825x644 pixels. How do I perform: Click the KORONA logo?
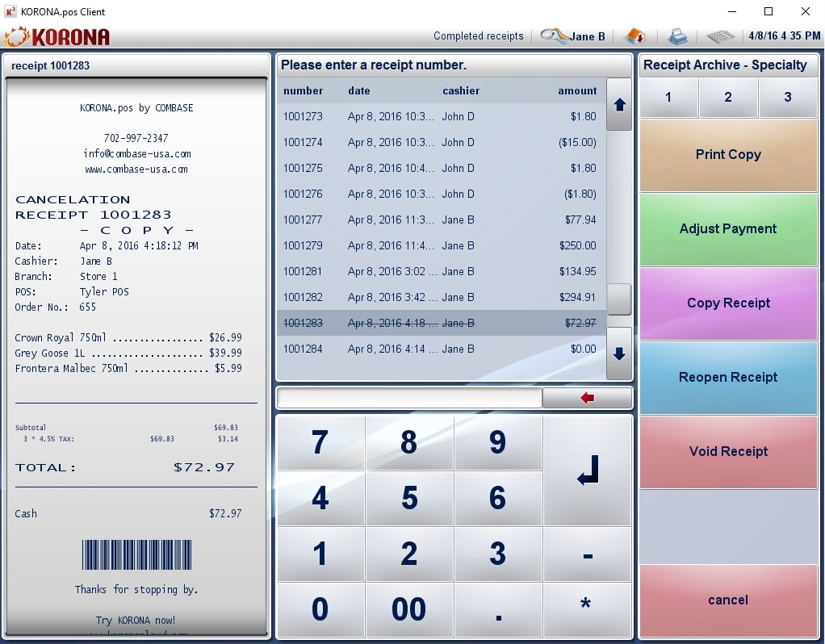pyautogui.click(x=57, y=36)
